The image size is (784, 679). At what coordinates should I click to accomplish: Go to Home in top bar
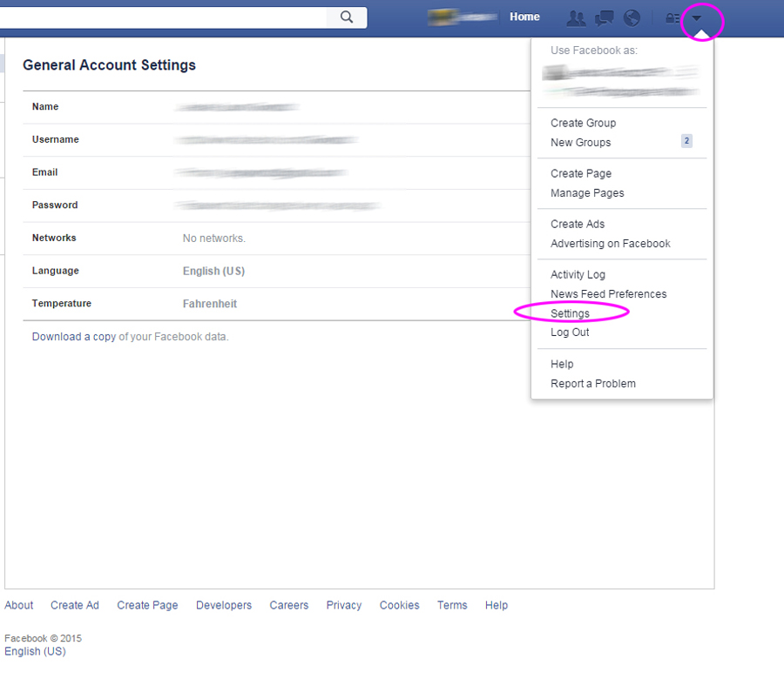[x=524, y=17]
